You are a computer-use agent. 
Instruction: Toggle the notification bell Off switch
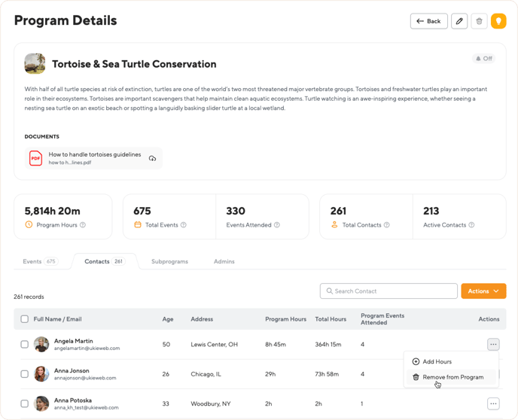coord(483,59)
